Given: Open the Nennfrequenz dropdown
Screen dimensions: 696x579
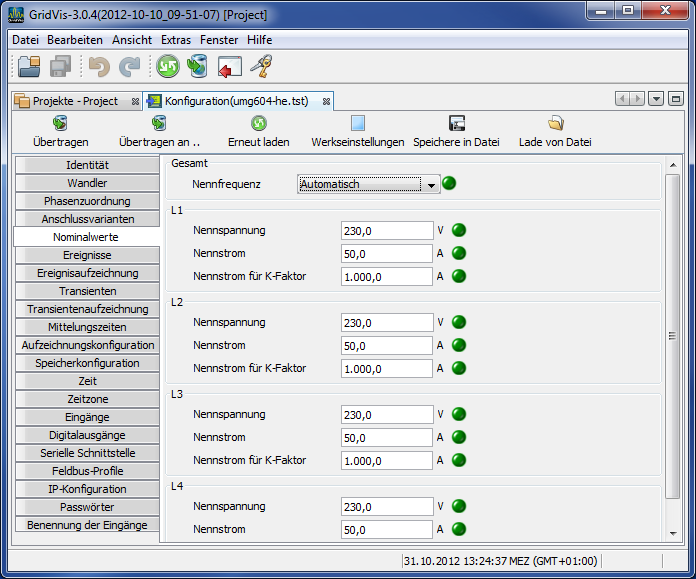Looking at the screenshot, I should pyautogui.click(x=430, y=184).
